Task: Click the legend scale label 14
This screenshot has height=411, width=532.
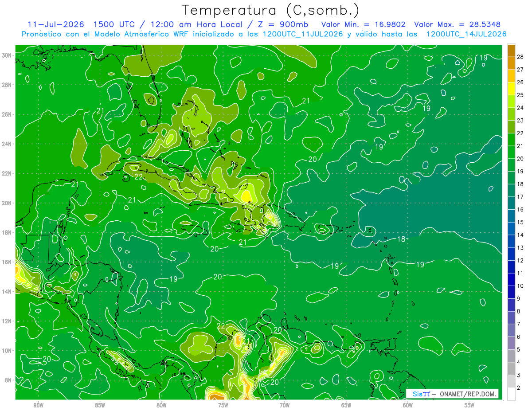Action: tap(520, 235)
